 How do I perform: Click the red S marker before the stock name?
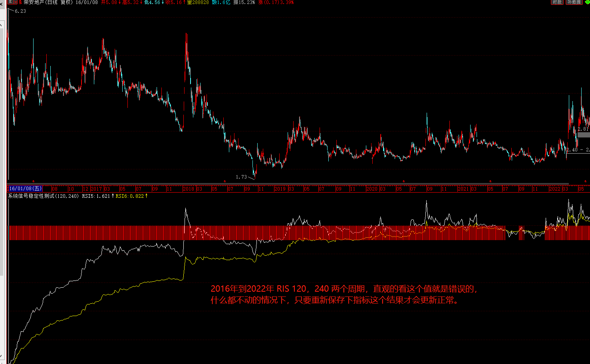point(20,2)
